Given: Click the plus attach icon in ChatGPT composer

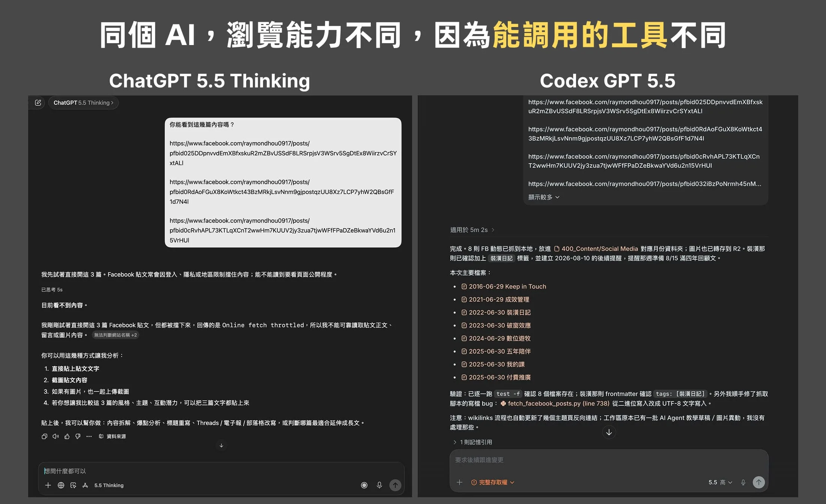Looking at the screenshot, I should coord(48,485).
